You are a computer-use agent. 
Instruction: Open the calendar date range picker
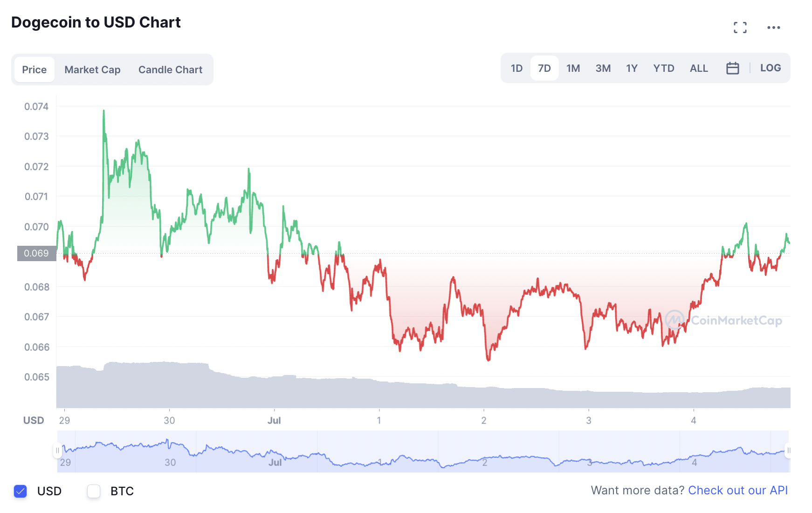(732, 69)
